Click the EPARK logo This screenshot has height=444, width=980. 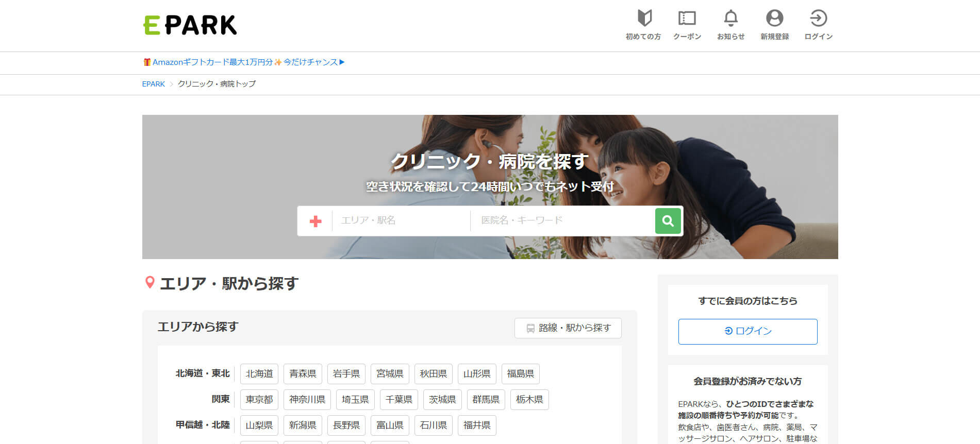coord(190,25)
